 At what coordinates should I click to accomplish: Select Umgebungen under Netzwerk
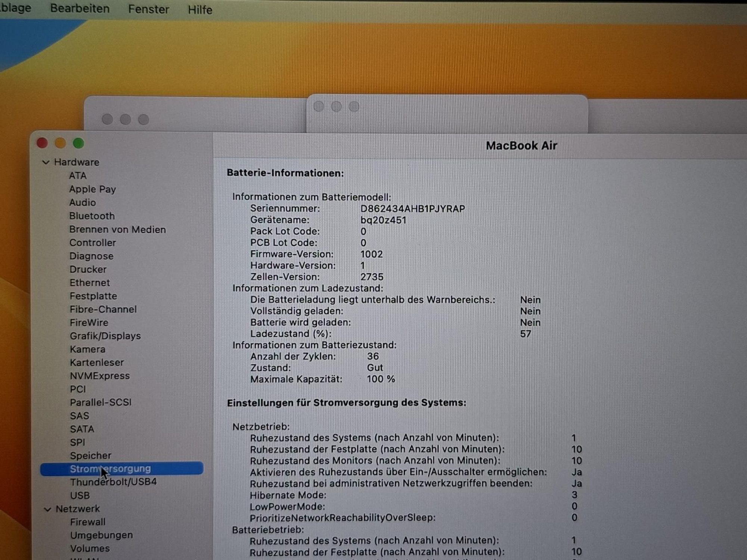tap(101, 535)
